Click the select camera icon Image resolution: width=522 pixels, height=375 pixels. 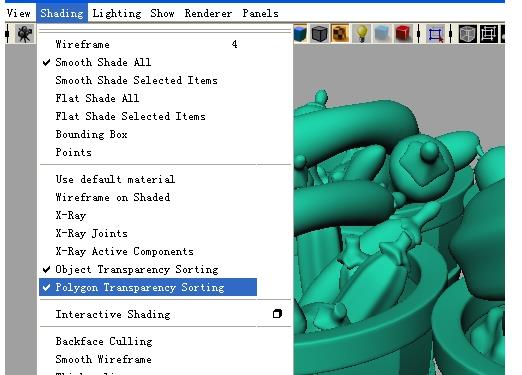pyautogui.click(x=25, y=34)
